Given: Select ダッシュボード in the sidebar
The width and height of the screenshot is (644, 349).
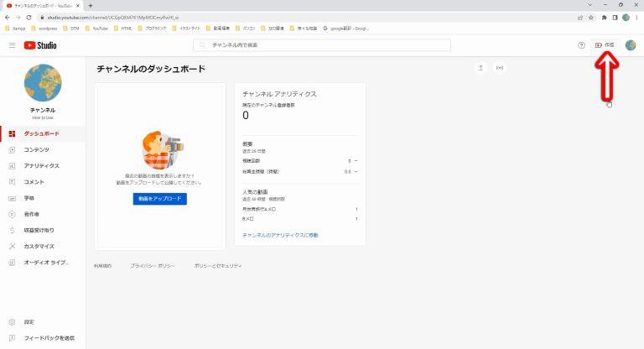Looking at the screenshot, I should tap(41, 133).
